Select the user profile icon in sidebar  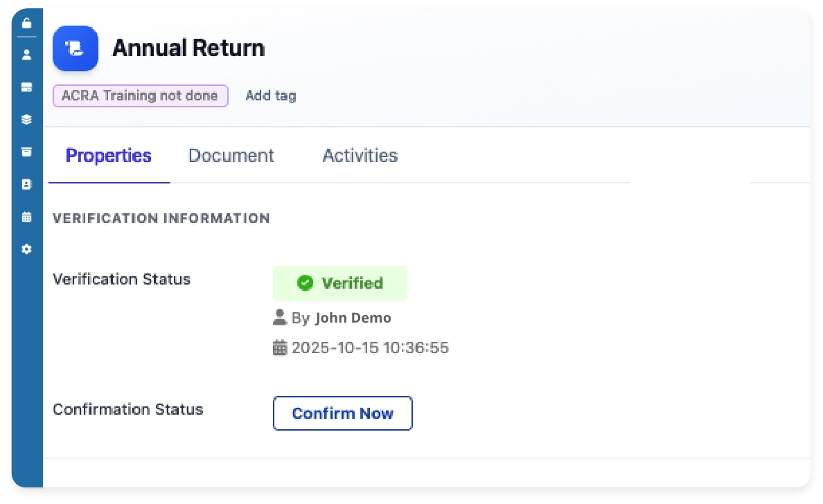(x=26, y=54)
